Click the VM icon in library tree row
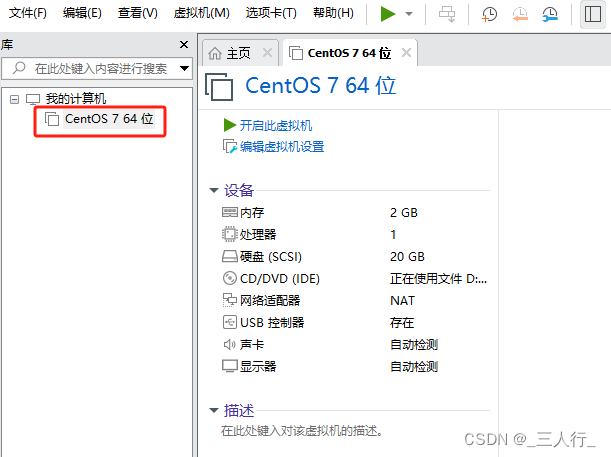611x457 pixels. (52, 119)
